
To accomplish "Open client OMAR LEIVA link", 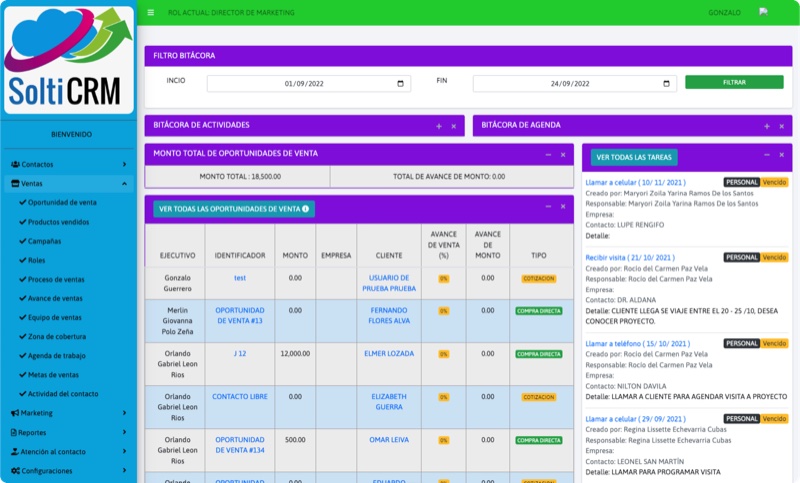I will [389, 440].
